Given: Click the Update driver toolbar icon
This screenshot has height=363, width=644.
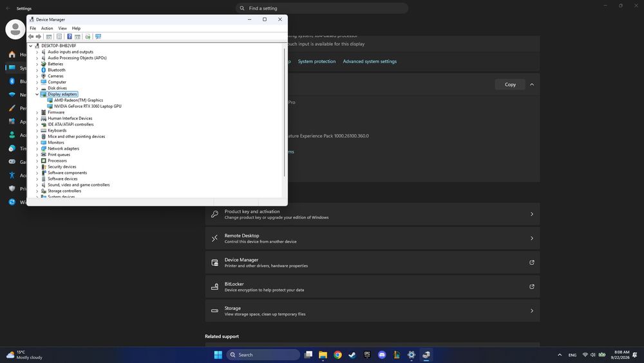Looking at the screenshot, I should [88, 37].
